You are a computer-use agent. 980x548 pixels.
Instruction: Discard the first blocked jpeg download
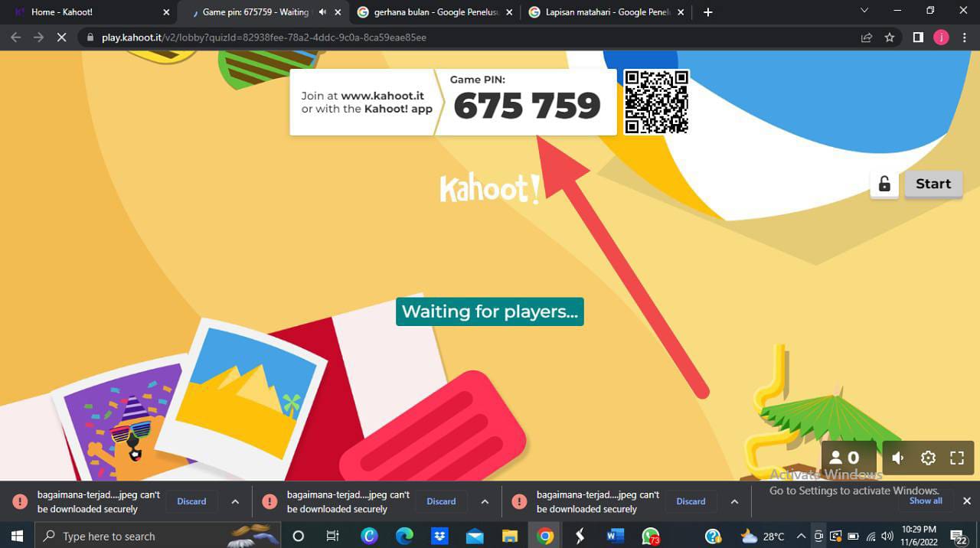tap(191, 501)
